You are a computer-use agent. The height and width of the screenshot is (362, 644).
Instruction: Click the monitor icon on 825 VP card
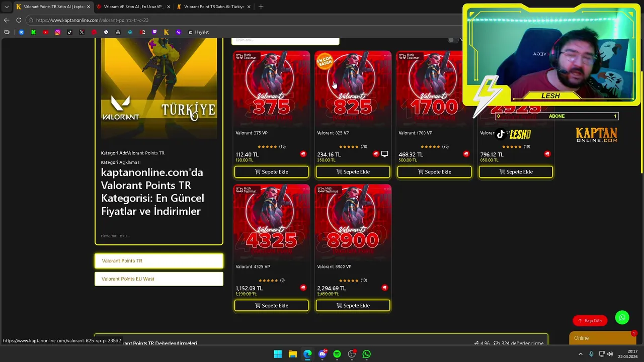[x=384, y=154]
